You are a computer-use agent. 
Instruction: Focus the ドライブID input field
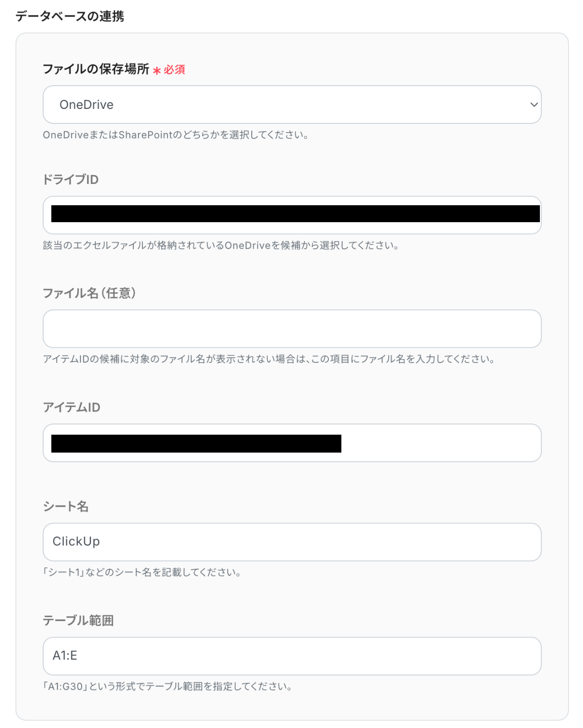[291, 215]
